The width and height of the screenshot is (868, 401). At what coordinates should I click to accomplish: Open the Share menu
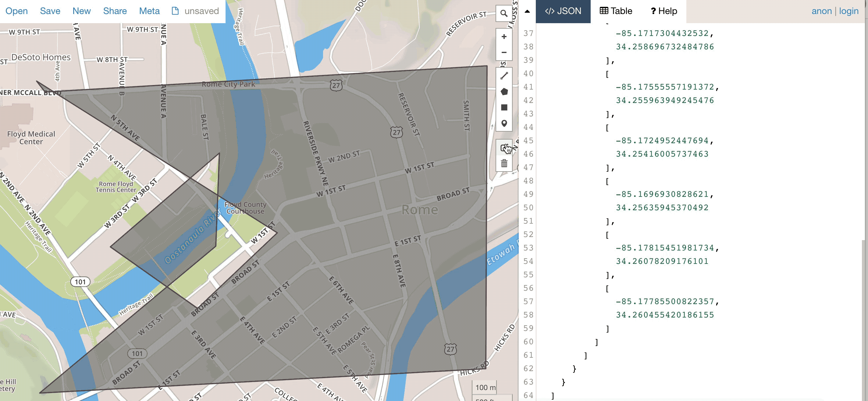tap(115, 11)
